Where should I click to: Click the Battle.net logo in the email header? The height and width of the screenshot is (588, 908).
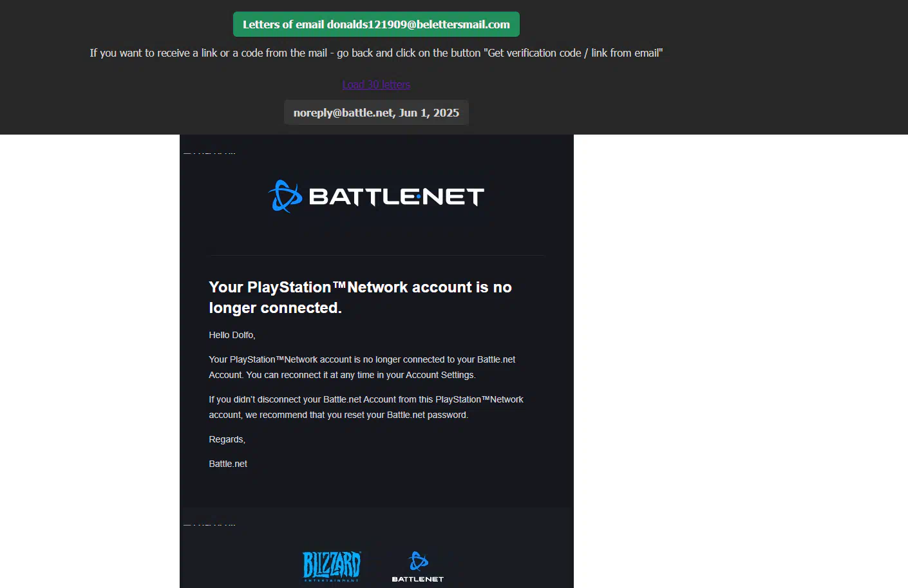(376, 196)
